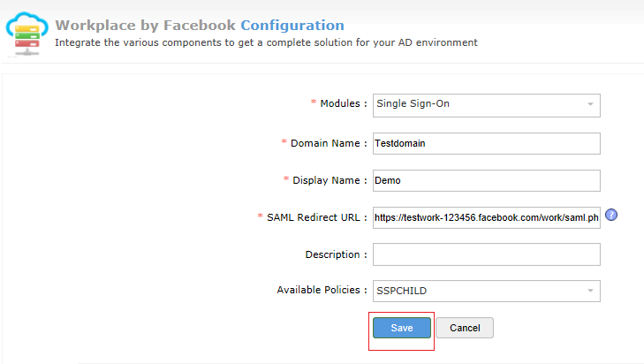The image size is (644, 364).
Task: Focus the Domain Name field containing Testdomain
Action: pyautogui.click(x=486, y=142)
